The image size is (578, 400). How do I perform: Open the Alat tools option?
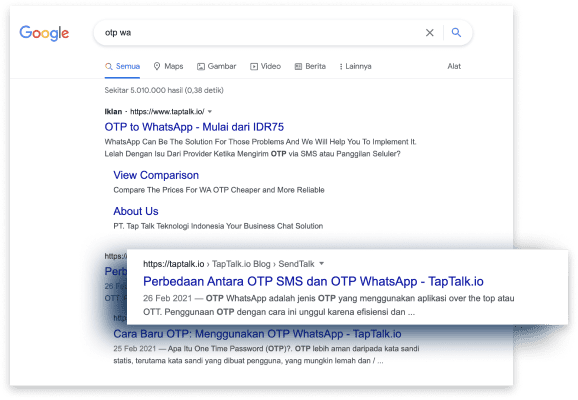(454, 66)
